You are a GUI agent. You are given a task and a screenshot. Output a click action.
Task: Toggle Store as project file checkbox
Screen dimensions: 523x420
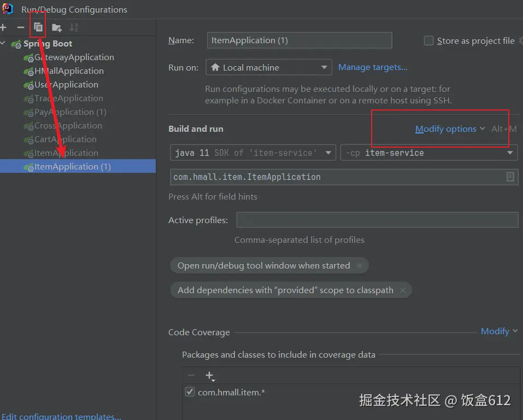[428, 40]
